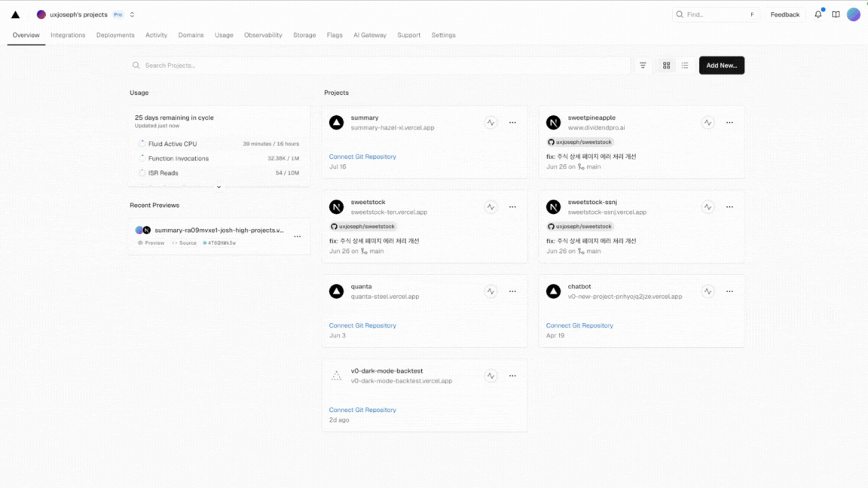Open more options for quanta project

(x=512, y=291)
